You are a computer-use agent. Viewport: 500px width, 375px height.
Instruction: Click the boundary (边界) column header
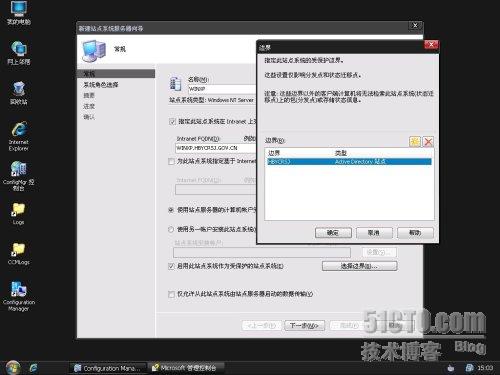[274, 153]
